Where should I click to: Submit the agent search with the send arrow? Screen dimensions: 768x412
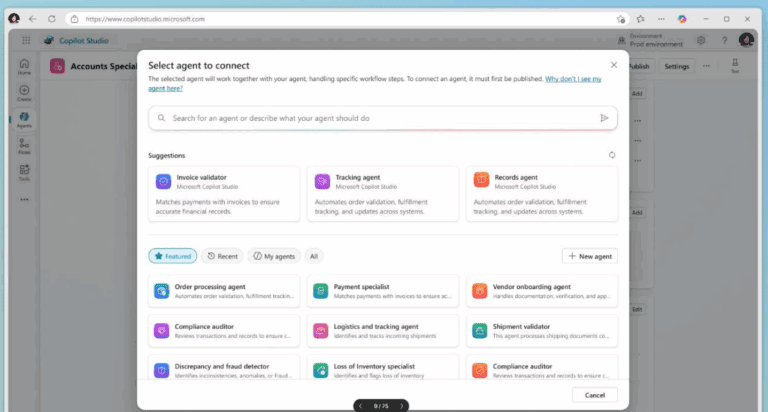coord(604,118)
